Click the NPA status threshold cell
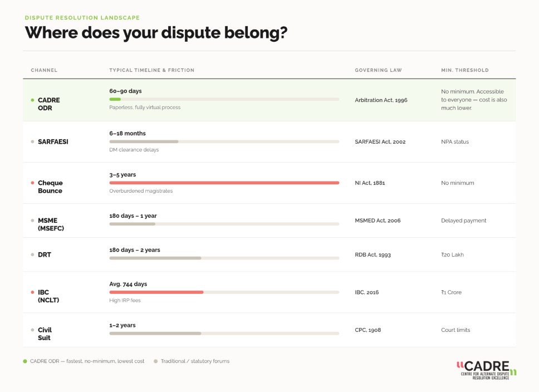The image size is (539, 392). click(455, 141)
